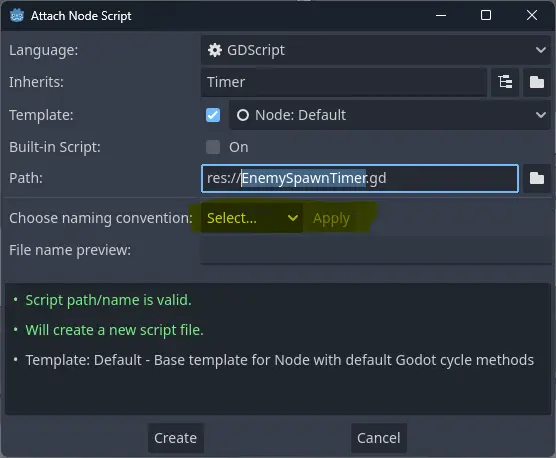The width and height of the screenshot is (556, 458).
Task: Expand the Node: Default template dropdown
Action: 389,115
